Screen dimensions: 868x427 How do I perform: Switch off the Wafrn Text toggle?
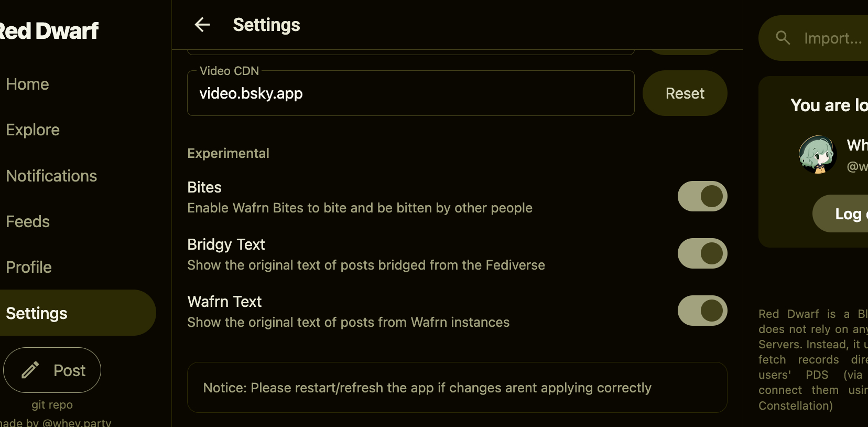702,311
